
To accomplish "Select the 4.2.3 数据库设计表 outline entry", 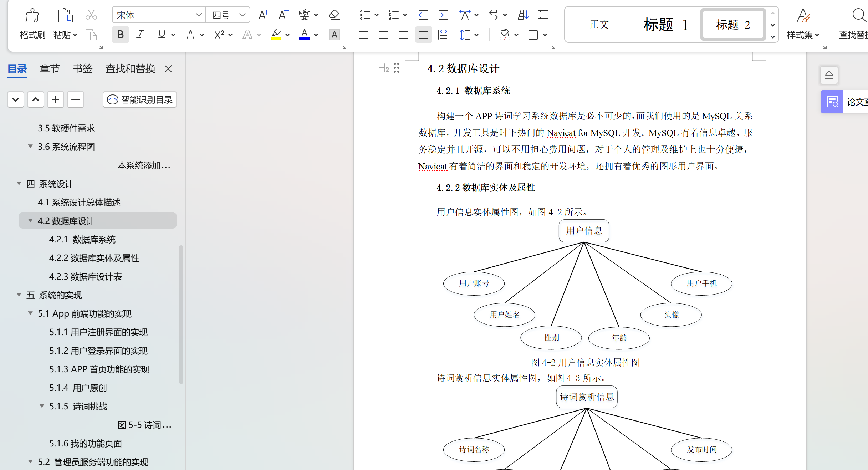I will point(85,276).
